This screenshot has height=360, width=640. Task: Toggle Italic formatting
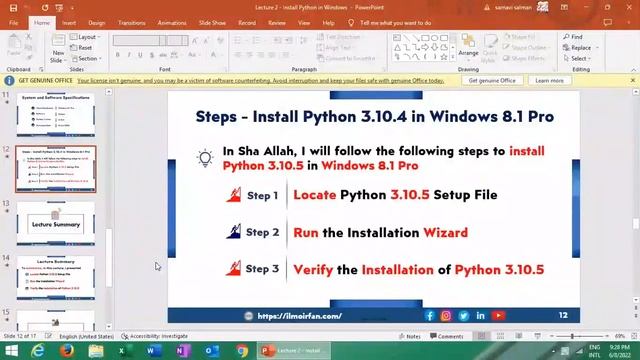(129, 55)
